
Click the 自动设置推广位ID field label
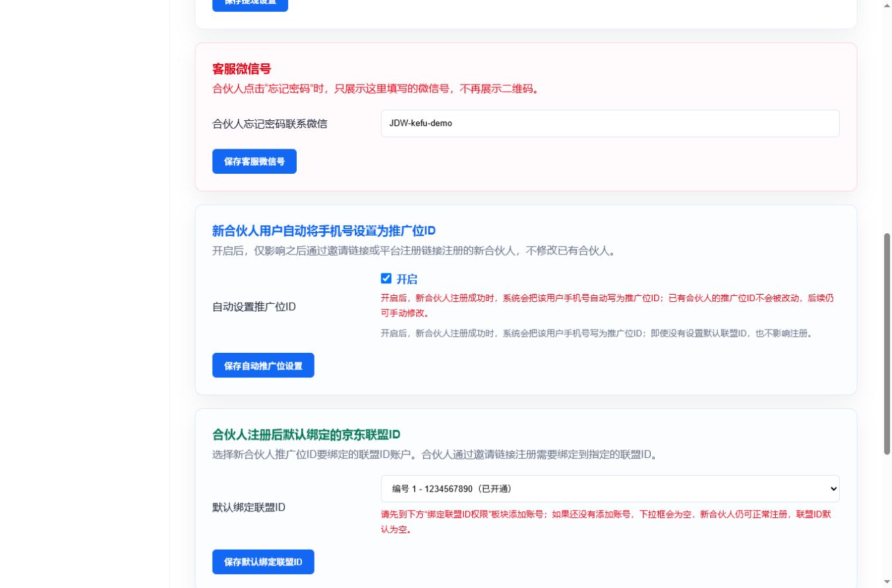tap(254, 307)
